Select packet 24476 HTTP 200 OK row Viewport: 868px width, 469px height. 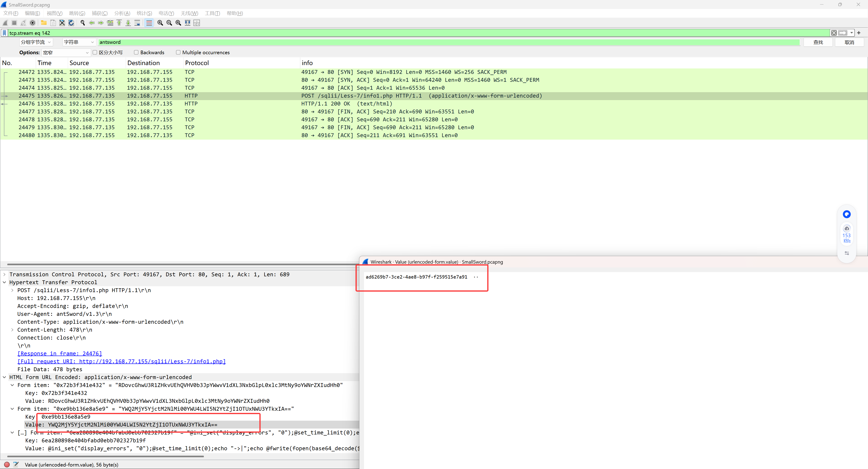point(236,104)
